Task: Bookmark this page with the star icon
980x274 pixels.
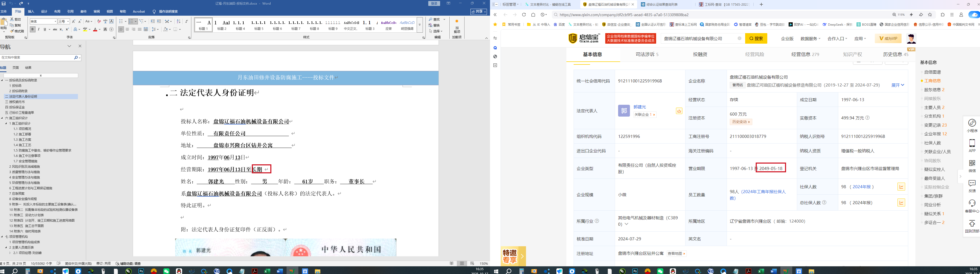Action: coord(930,15)
